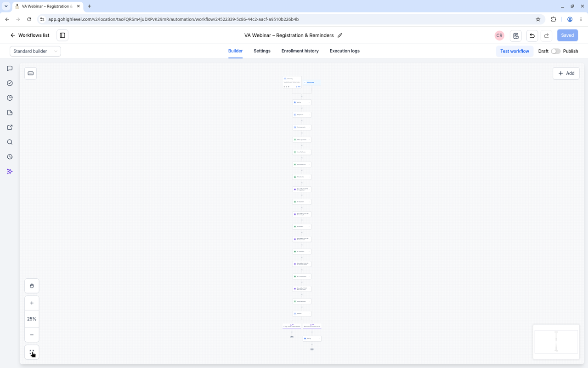Viewport: 588px width, 368px height.
Task: Open browser tab search dropdown
Action: [6, 6]
